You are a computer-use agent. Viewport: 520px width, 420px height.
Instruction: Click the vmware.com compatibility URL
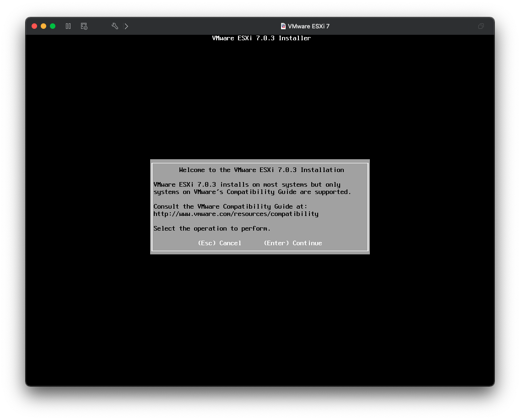(236, 214)
